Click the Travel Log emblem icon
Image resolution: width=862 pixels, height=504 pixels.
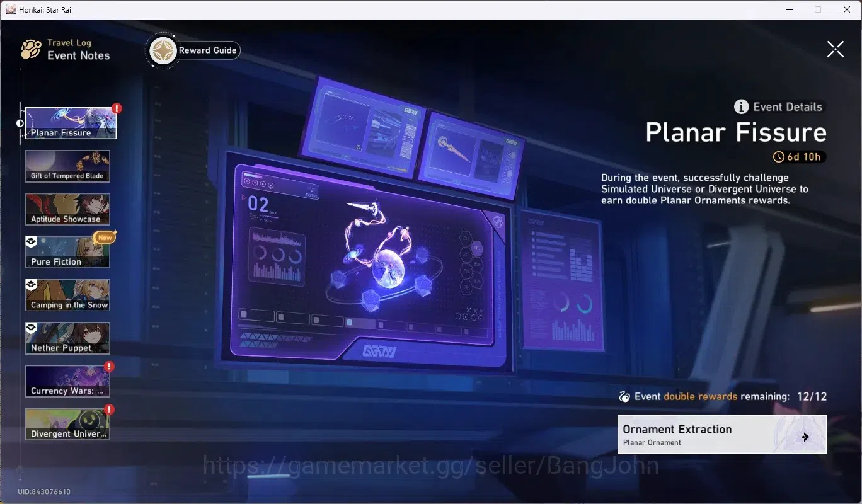31,49
